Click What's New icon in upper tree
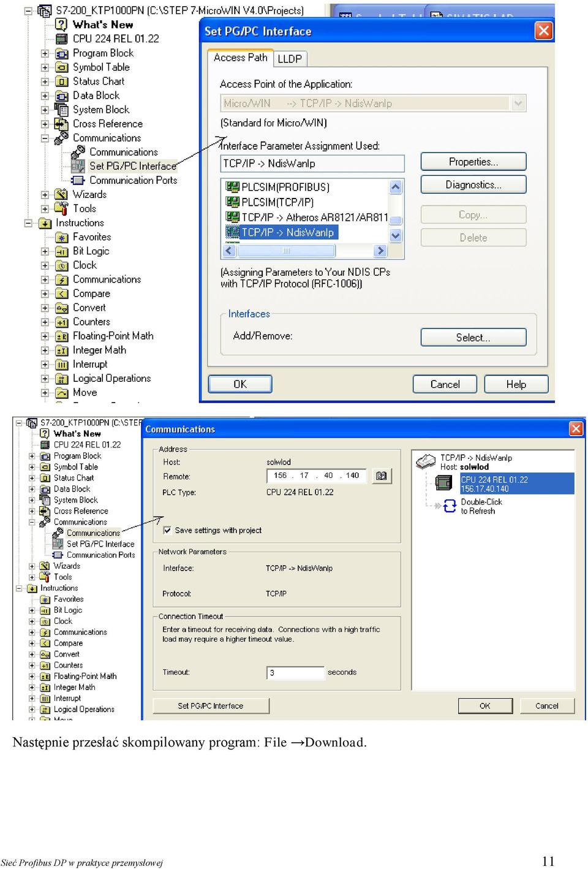This screenshot has width=588, height=869. click(61, 25)
